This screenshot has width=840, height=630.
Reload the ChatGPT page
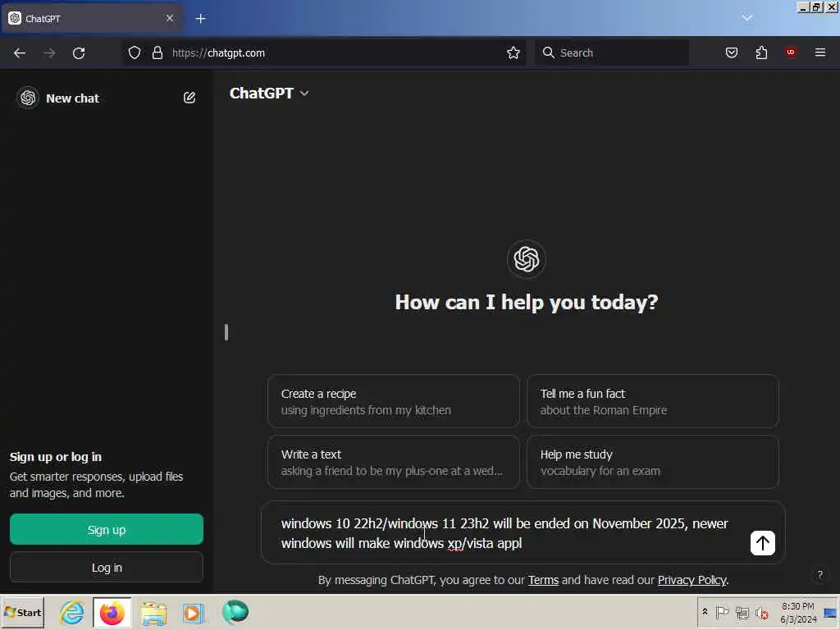[x=79, y=53]
